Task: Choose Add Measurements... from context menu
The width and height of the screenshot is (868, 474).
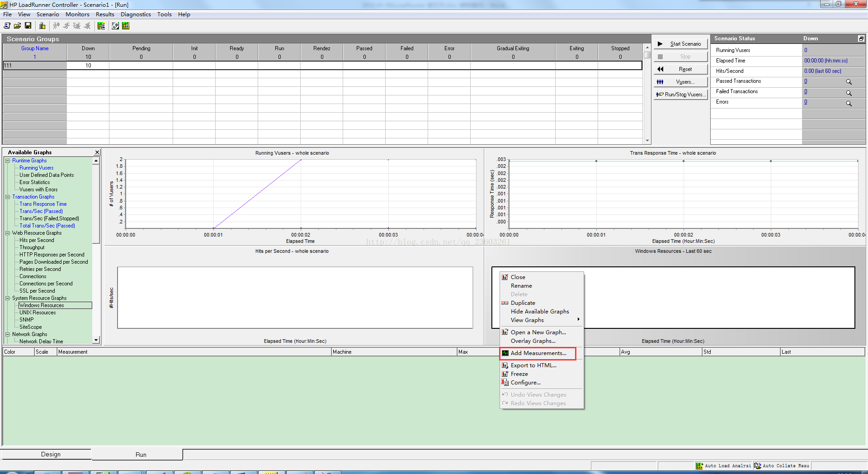Action: pos(538,353)
